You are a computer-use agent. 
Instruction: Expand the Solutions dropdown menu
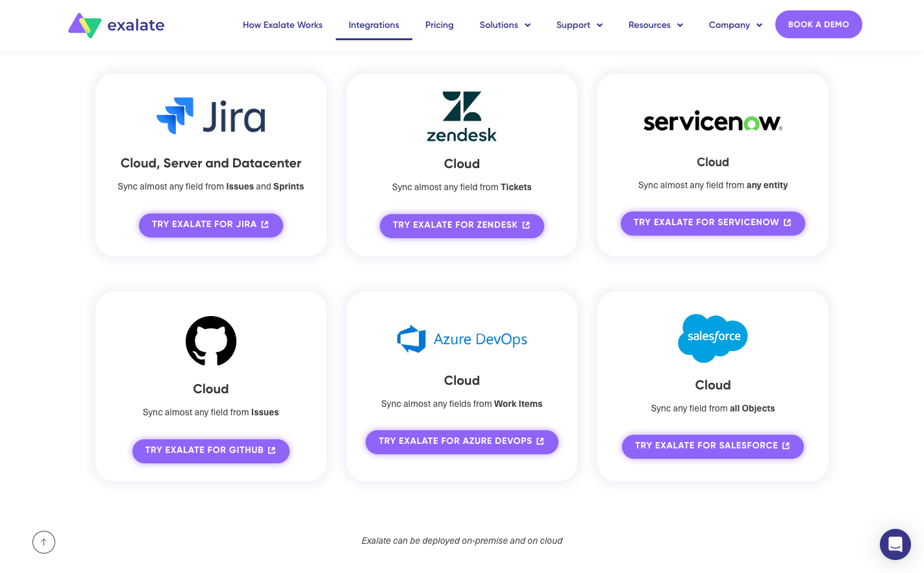(x=505, y=25)
